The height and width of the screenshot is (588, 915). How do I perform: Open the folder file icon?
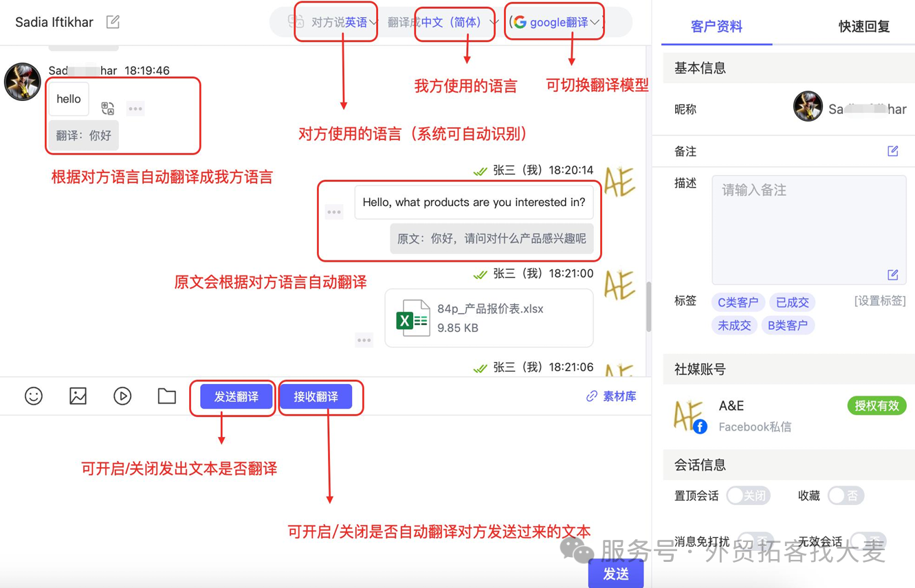pos(166,396)
